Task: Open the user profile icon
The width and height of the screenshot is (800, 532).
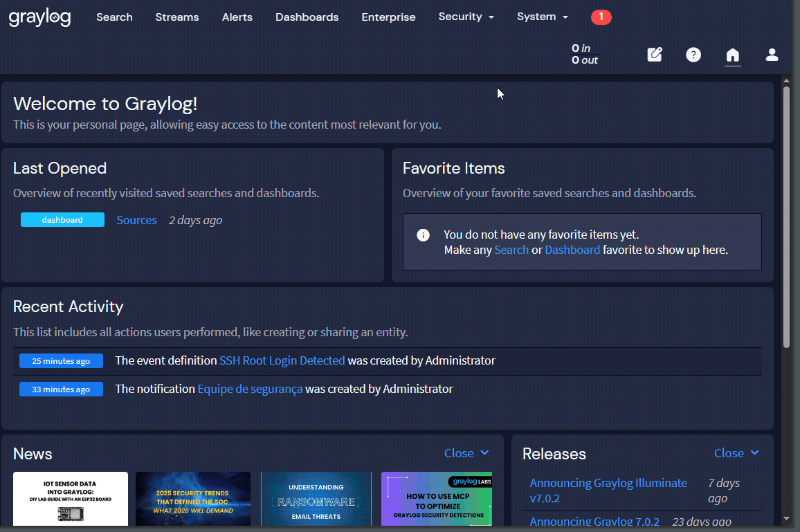Action: [x=772, y=55]
